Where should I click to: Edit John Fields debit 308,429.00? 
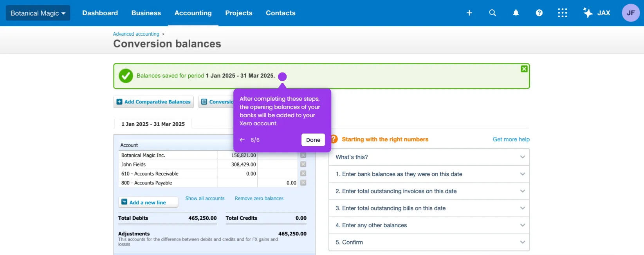tap(237, 165)
